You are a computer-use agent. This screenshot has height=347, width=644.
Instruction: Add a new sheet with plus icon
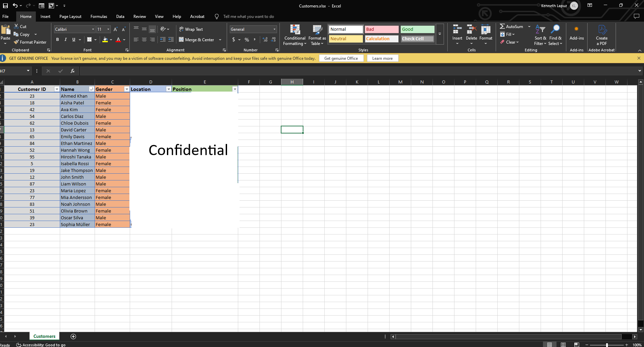[73, 336]
